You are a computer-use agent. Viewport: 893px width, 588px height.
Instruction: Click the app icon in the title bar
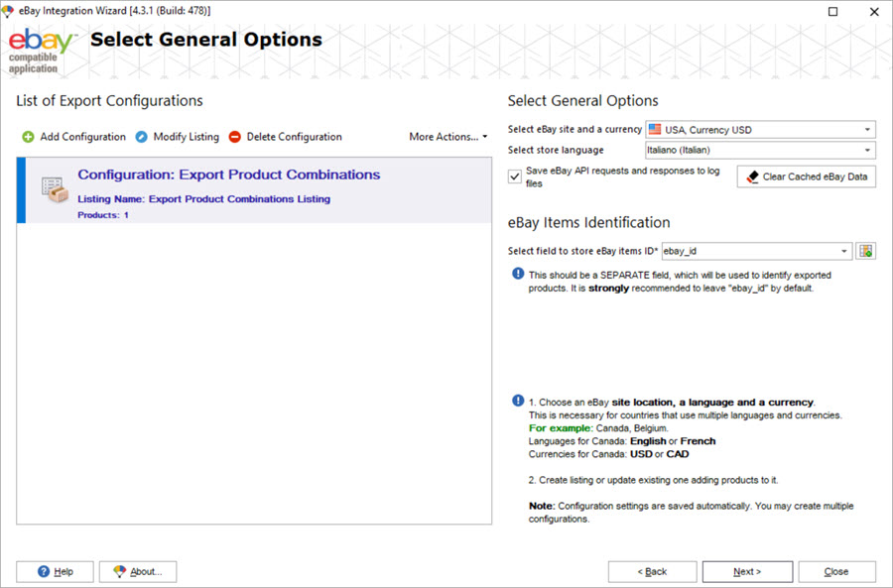pos(7,11)
